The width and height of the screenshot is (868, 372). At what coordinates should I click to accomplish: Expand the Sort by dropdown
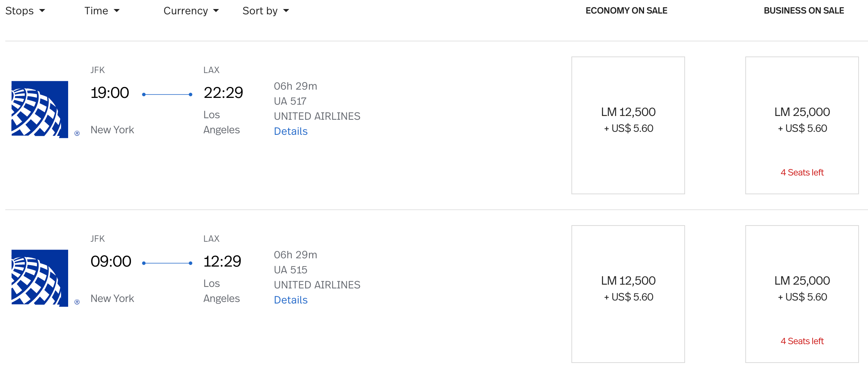point(266,11)
